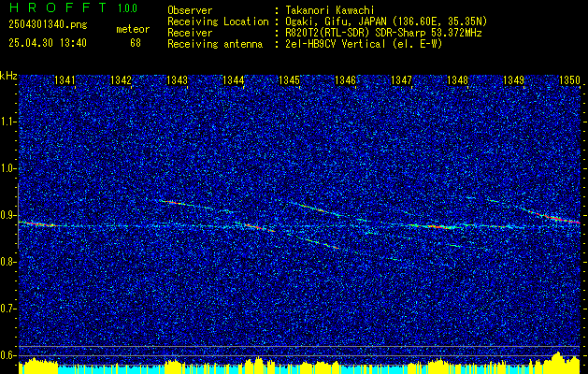Click the 1347 time marker
588x374 pixels.
401,79
